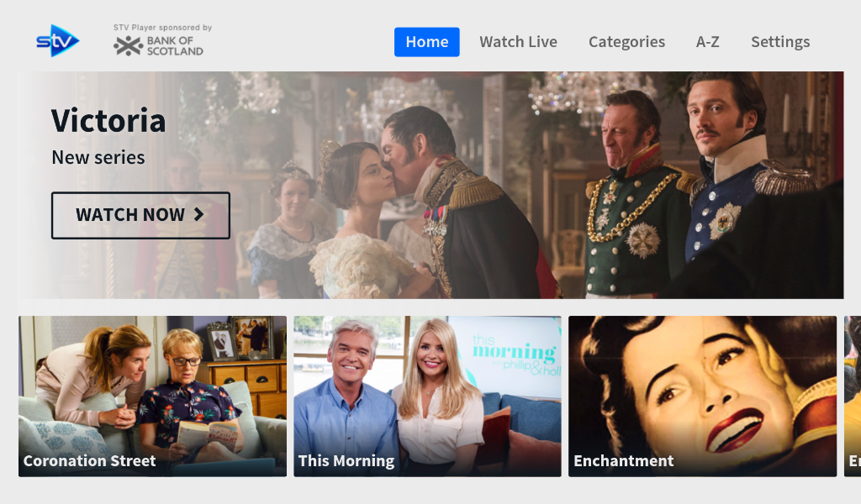Click the WATCH NOW button
Viewport: 861px width, 504px height.
(x=140, y=215)
